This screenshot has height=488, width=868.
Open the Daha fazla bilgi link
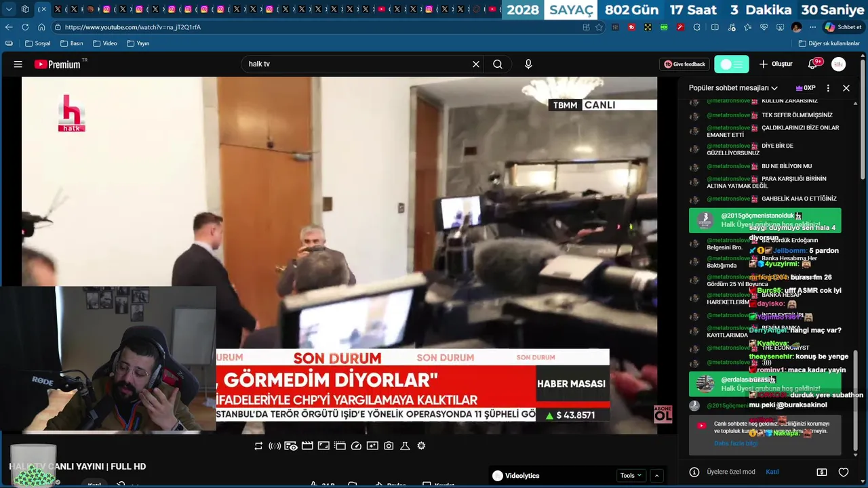click(x=736, y=444)
